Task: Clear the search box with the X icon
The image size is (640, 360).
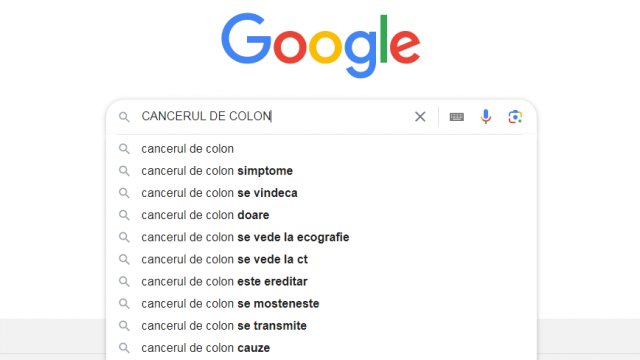Action: point(420,117)
